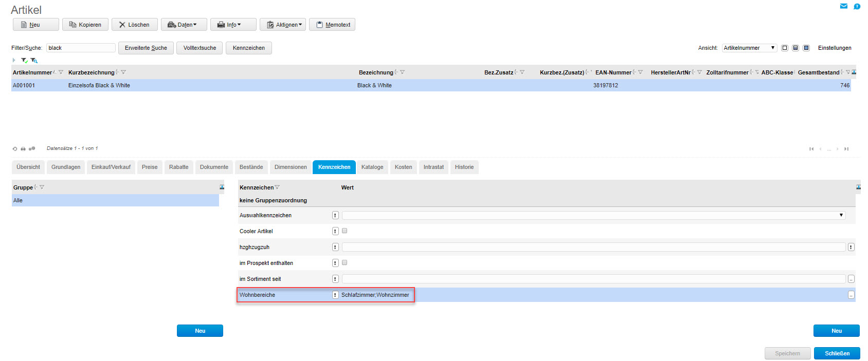This screenshot has width=868, height=361.
Task: Click info icon beside Wohnbereiche
Action: (335, 295)
